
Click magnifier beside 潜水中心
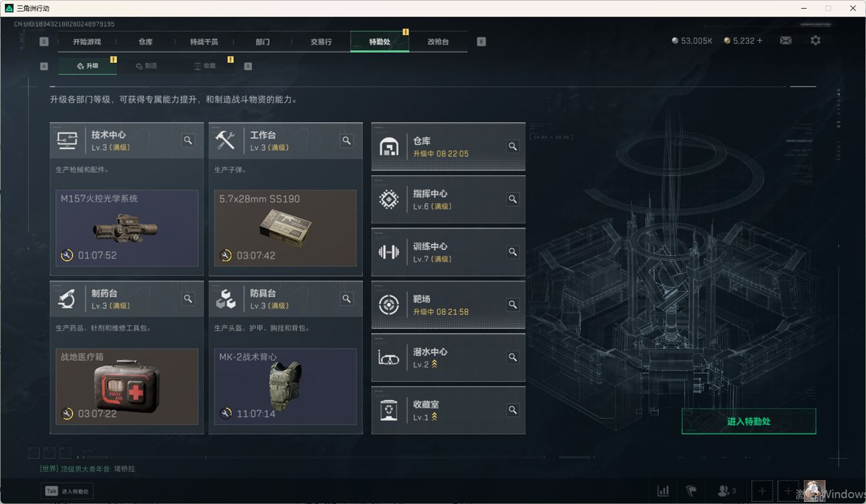(512, 358)
